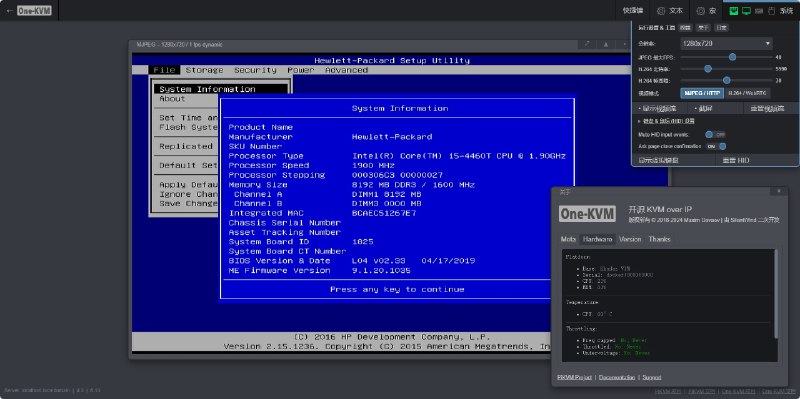Select H.264 / WebRTC video mode

747,93
